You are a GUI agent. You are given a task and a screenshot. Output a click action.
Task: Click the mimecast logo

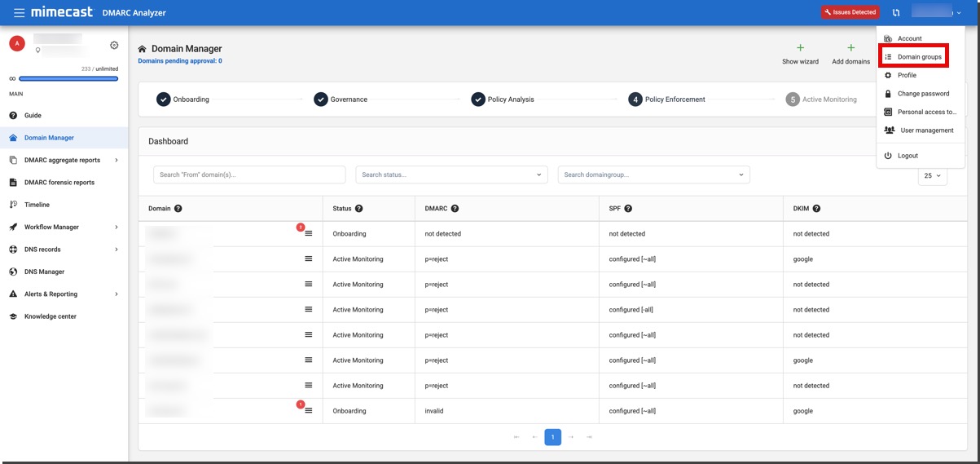pos(61,12)
